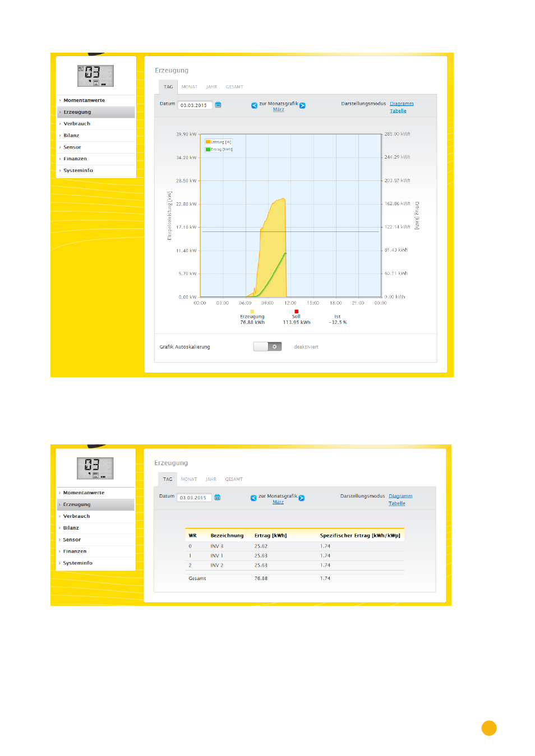Image resolution: width=535 pixels, height=756 pixels.
Task: Open Finanzen in lower sidebar
Action: click(x=95, y=551)
